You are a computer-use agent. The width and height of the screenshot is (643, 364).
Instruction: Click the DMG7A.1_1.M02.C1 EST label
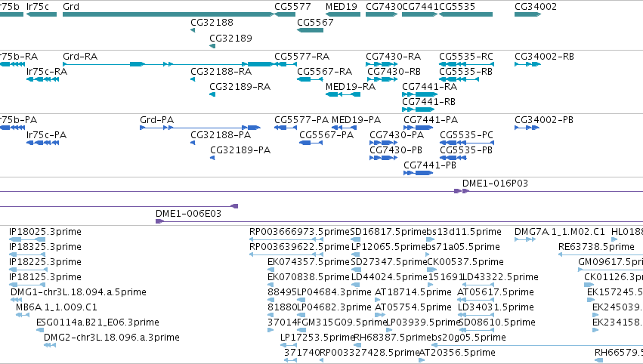tap(560, 232)
